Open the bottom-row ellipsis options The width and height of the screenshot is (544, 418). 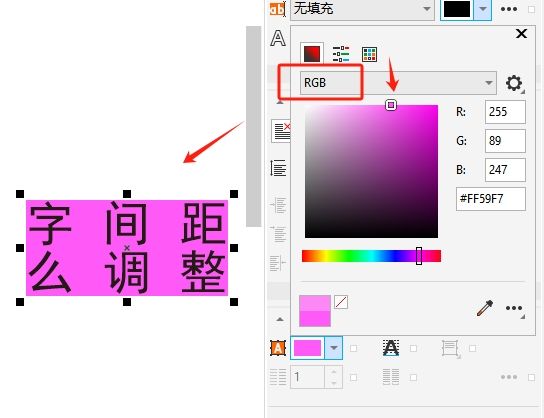pyautogui.click(x=509, y=377)
